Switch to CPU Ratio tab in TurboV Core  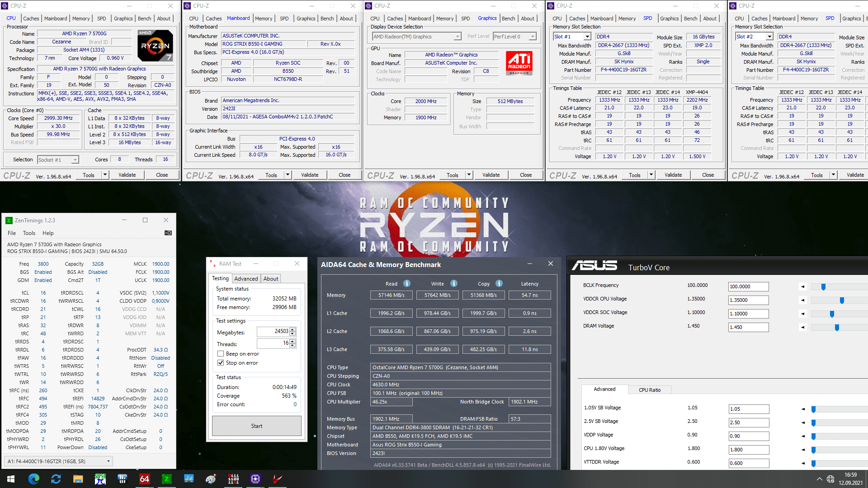650,390
